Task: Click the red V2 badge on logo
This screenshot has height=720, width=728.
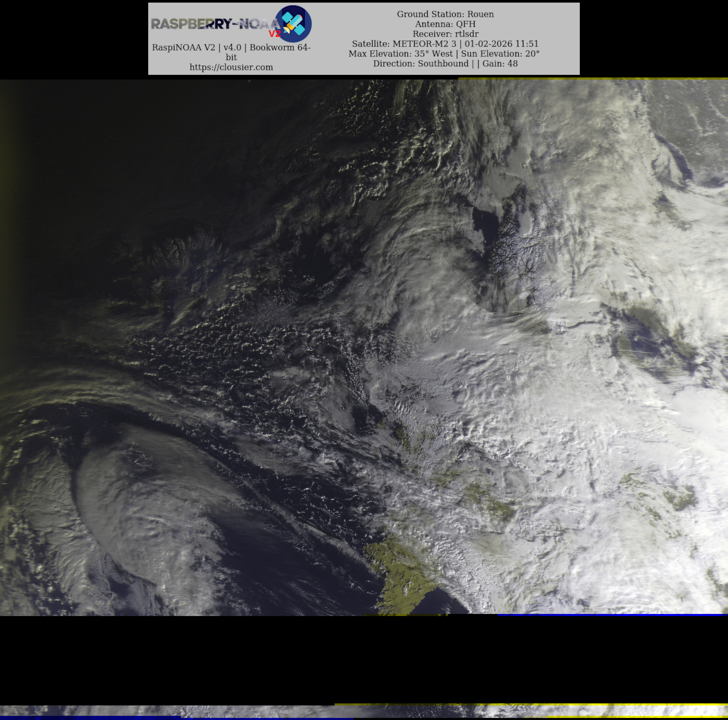Action: (x=275, y=34)
